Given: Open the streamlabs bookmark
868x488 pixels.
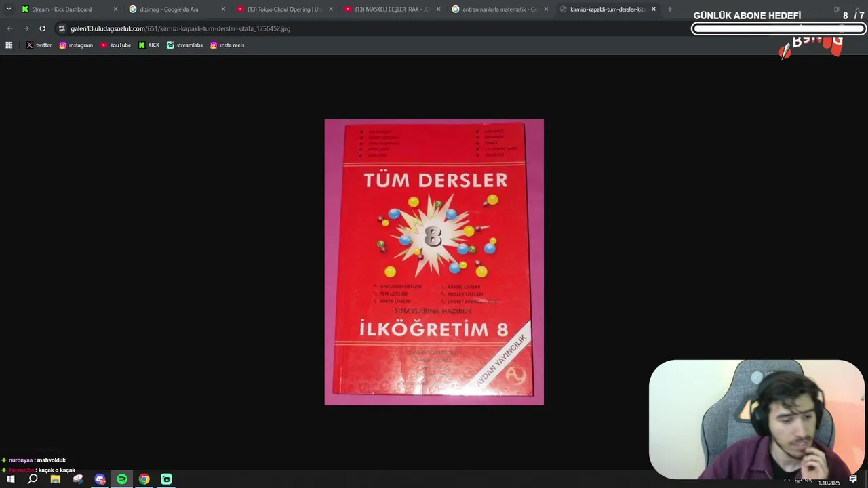Looking at the screenshot, I should pyautogui.click(x=184, y=45).
